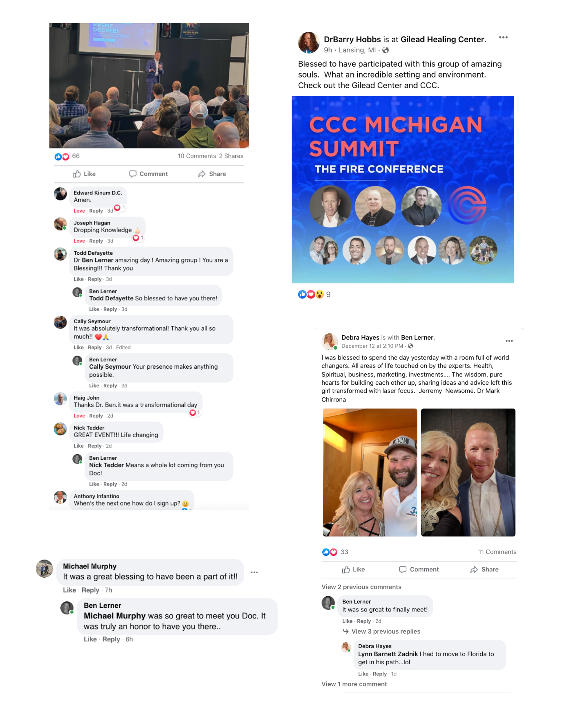Comment on the speaker event photo post
This screenshot has width=562, height=728.
tap(148, 174)
